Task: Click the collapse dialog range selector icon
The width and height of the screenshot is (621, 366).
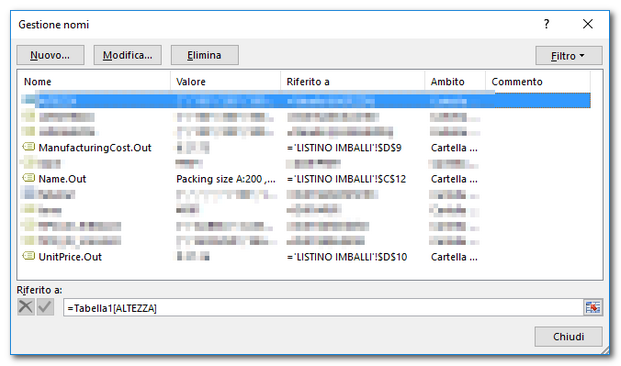Action: click(592, 307)
